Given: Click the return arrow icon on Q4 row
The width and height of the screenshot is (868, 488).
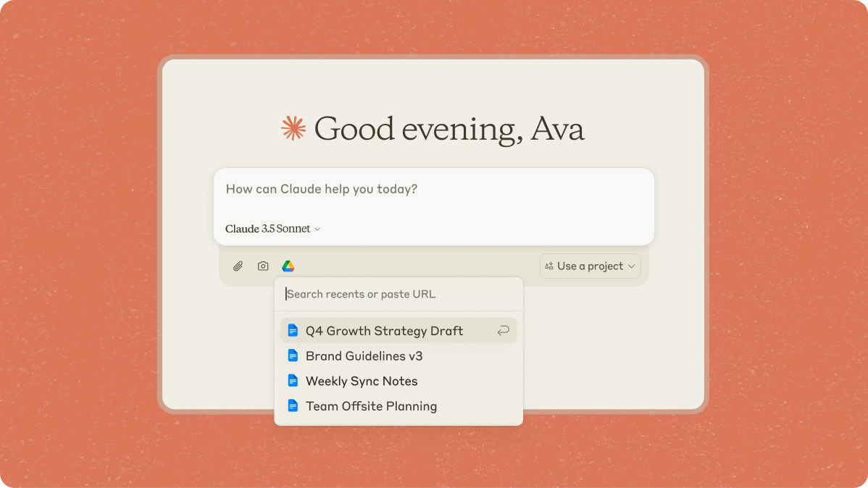Looking at the screenshot, I should click(x=503, y=331).
